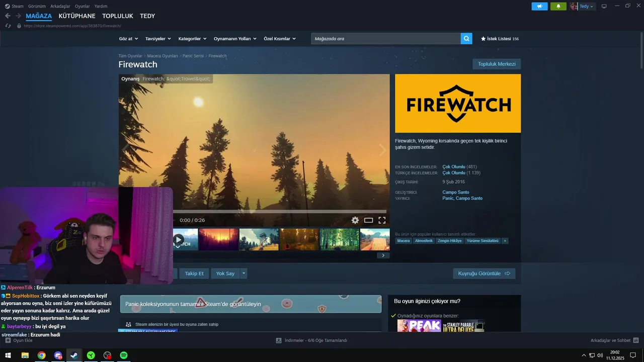Open the Tedy account dropdown

point(587,6)
